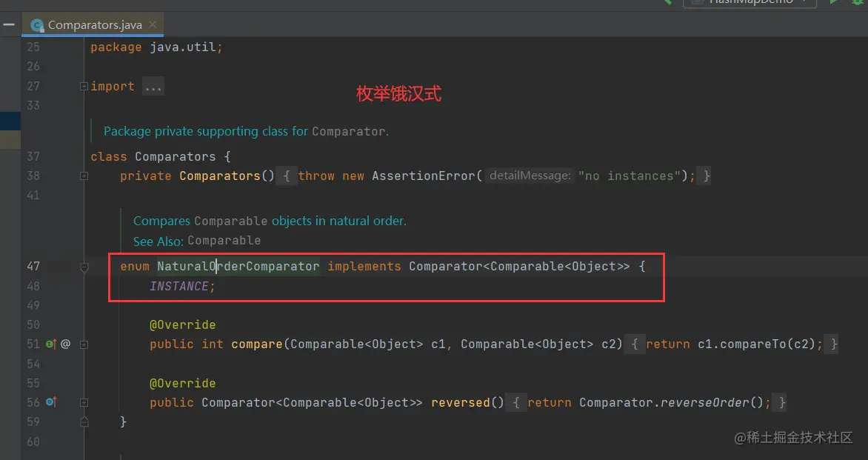Click the implements-method gutter icon on line 51
This screenshot has width=868, height=460.
pos(51,344)
